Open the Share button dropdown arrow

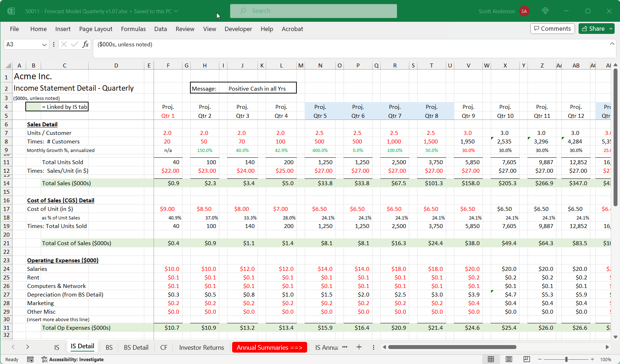(611, 29)
